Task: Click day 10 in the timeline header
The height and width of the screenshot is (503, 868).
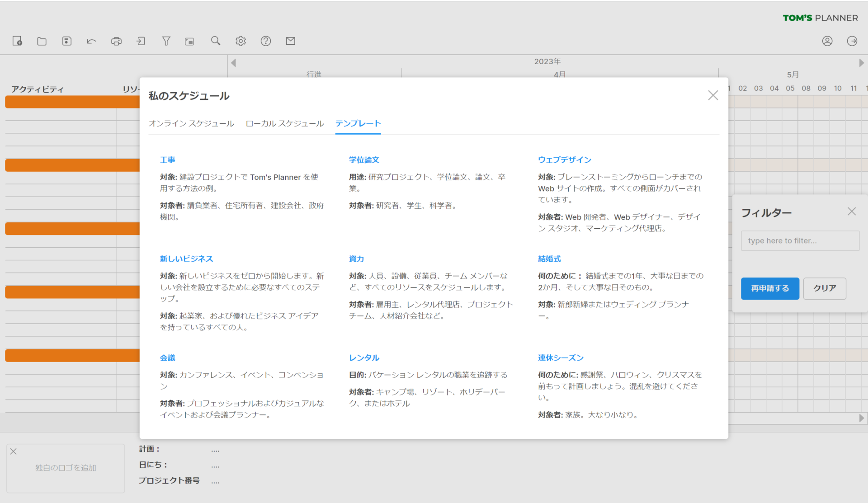Action: pyautogui.click(x=838, y=89)
